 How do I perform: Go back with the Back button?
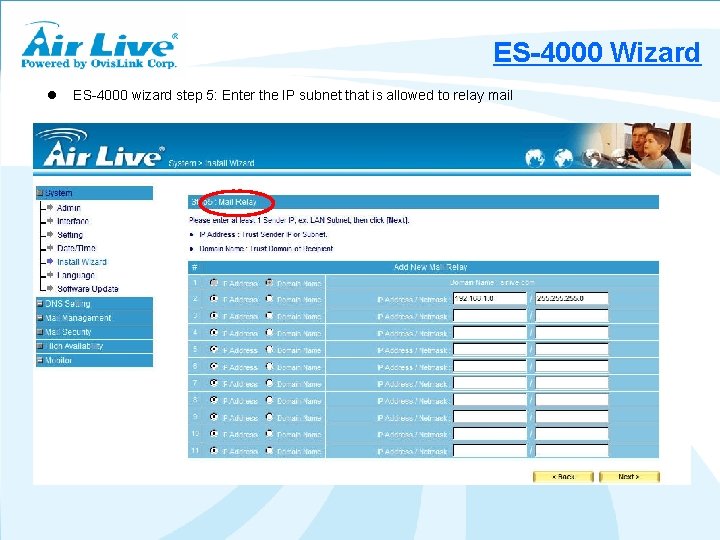pyautogui.click(x=563, y=477)
